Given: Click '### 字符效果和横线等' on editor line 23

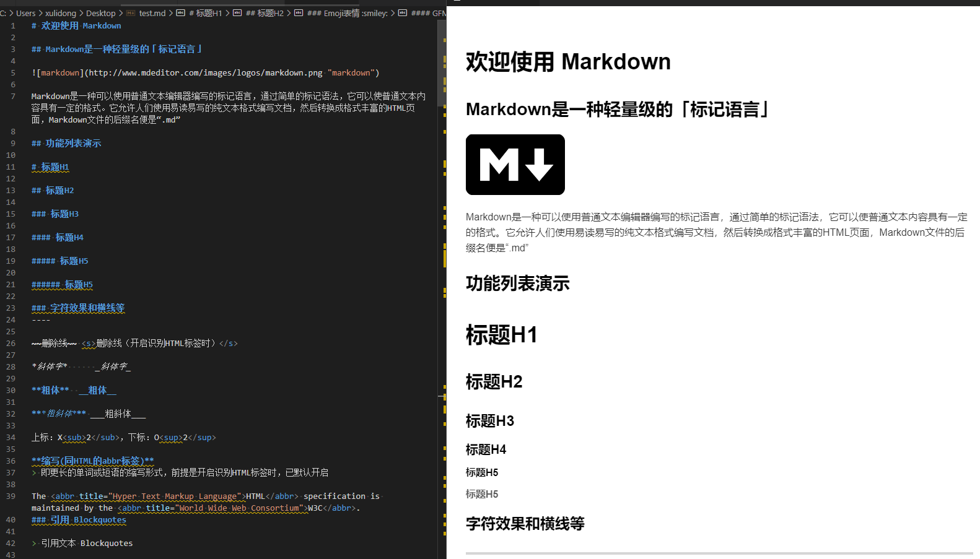Looking at the screenshot, I should tap(78, 308).
